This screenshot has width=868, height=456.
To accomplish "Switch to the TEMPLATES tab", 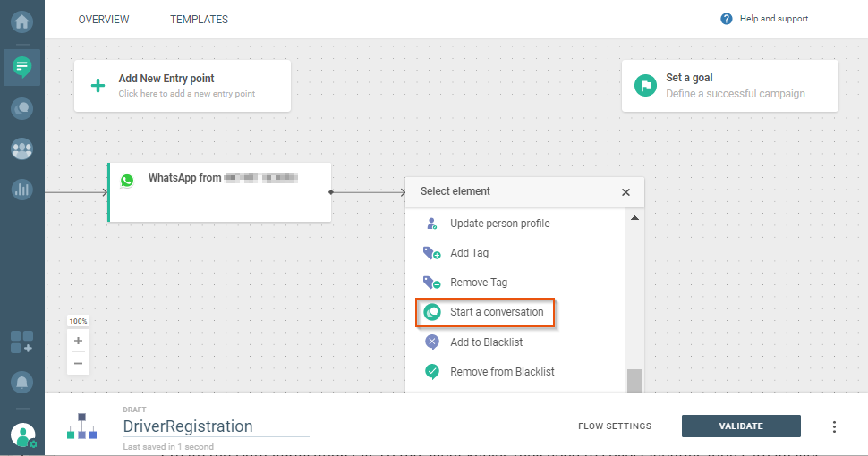I will click(199, 20).
